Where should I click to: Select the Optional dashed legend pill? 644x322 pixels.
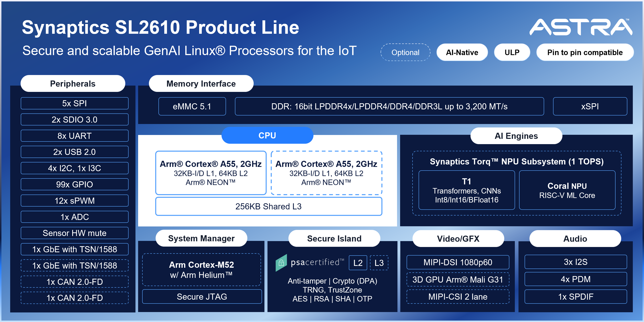(405, 52)
